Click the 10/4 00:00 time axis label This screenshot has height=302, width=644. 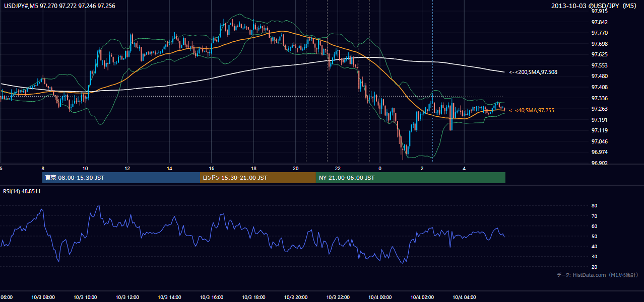(x=380, y=297)
